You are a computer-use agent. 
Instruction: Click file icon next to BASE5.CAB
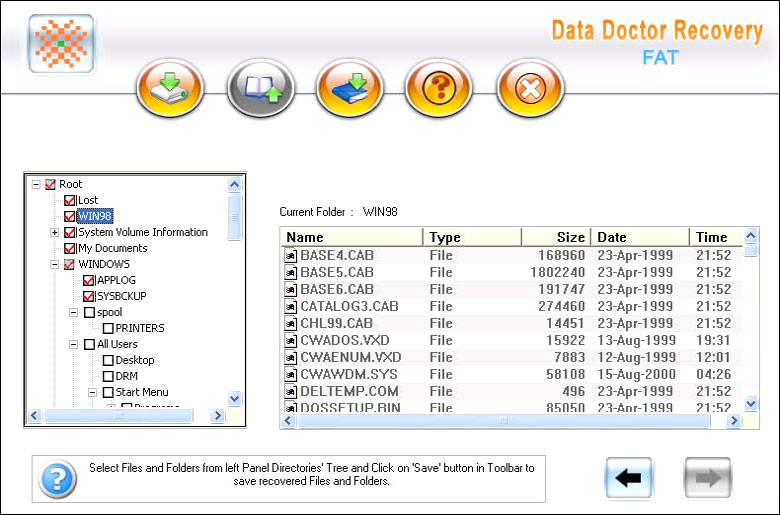click(291, 273)
